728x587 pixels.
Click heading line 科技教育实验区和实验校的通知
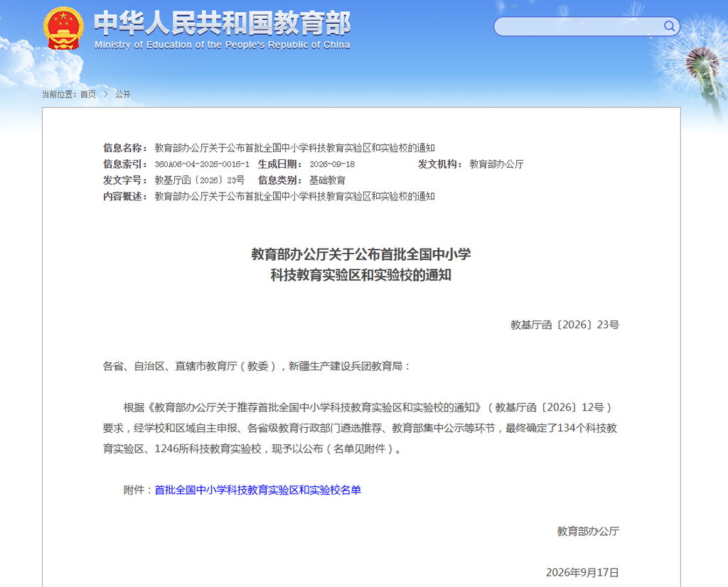(x=361, y=275)
